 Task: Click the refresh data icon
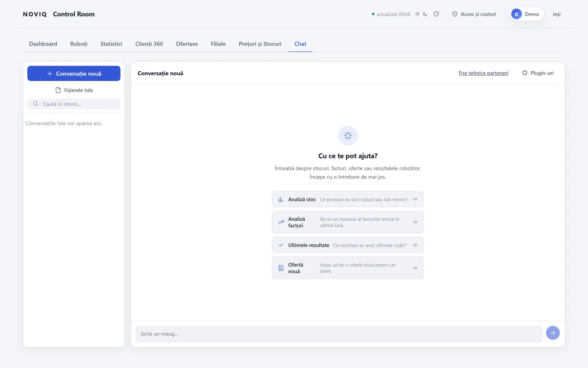pos(436,14)
